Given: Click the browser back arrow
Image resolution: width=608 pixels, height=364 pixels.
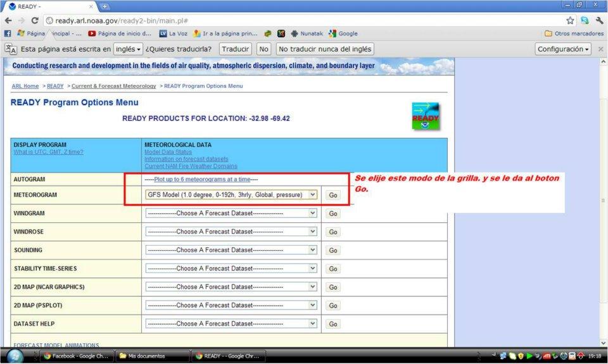Looking at the screenshot, I should pos(8,20).
